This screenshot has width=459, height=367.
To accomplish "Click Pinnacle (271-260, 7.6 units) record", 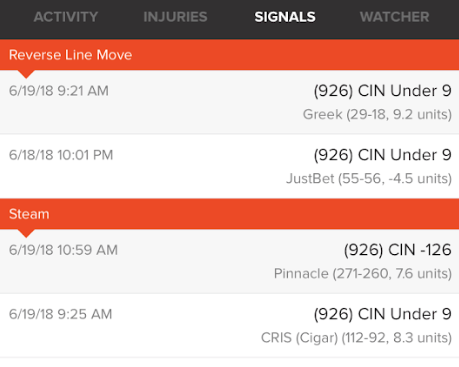I will [x=363, y=274].
